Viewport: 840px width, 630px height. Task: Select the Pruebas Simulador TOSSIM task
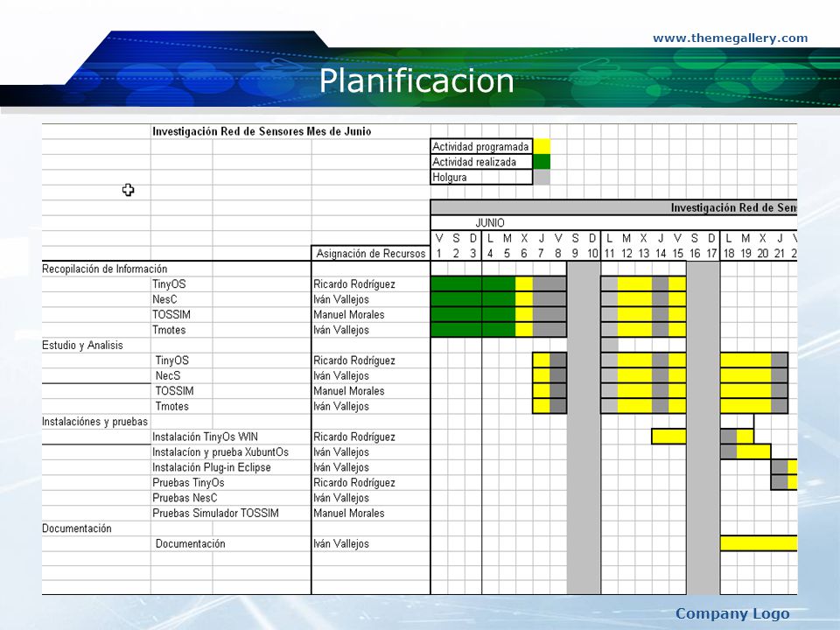[x=215, y=514]
